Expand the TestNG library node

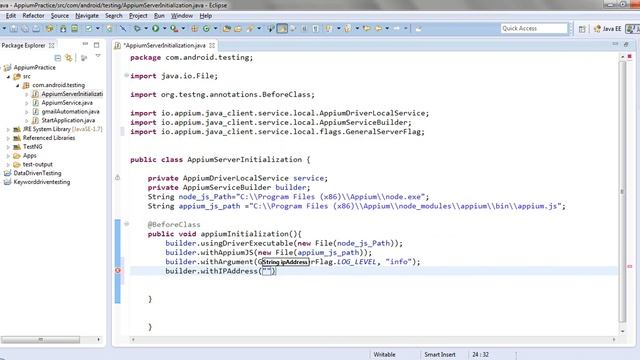8,147
